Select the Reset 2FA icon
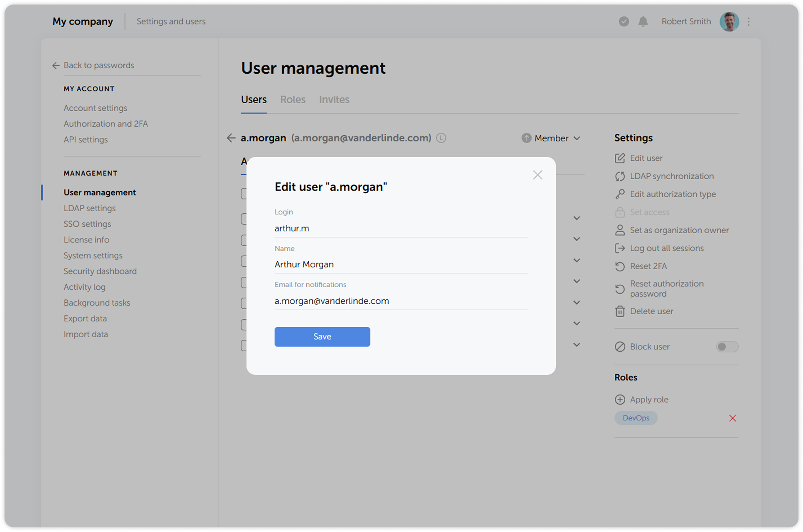 click(x=620, y=266)
